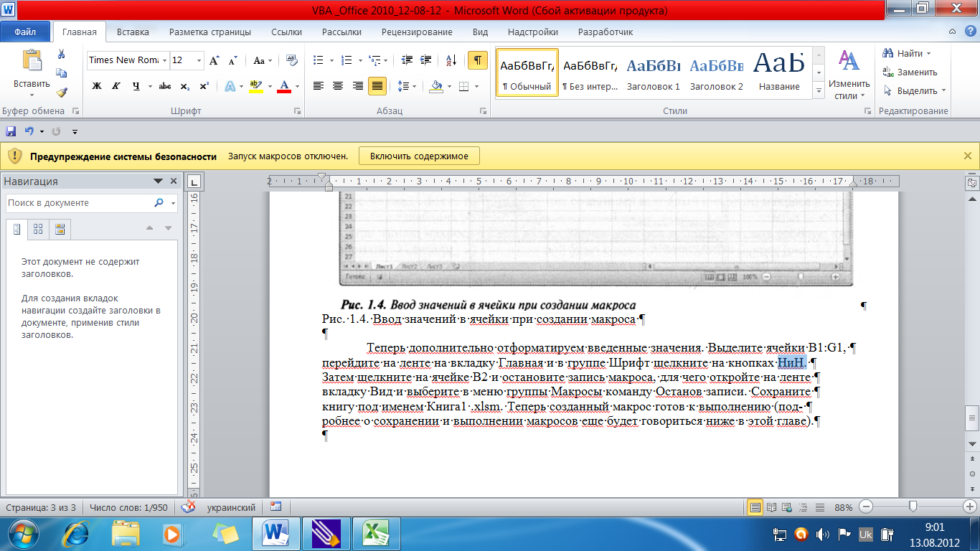980x551 pixels.
Task: Clear formatting with eraser icon
Action: tap(291, 60)
